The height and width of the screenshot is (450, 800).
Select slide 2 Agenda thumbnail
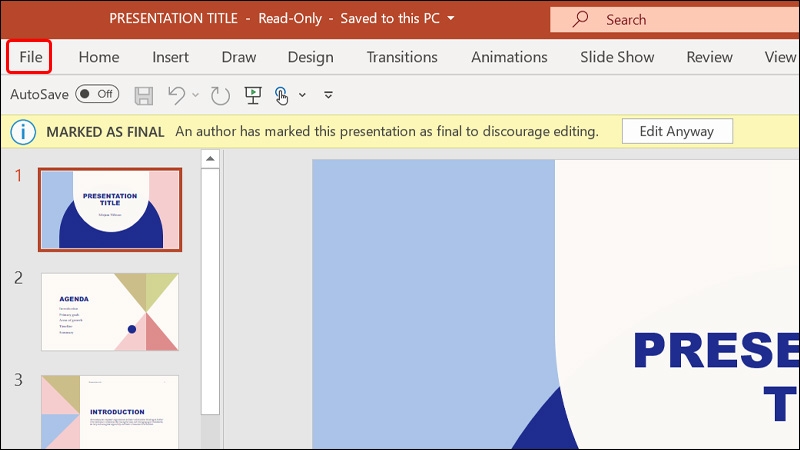coord(110,312)
